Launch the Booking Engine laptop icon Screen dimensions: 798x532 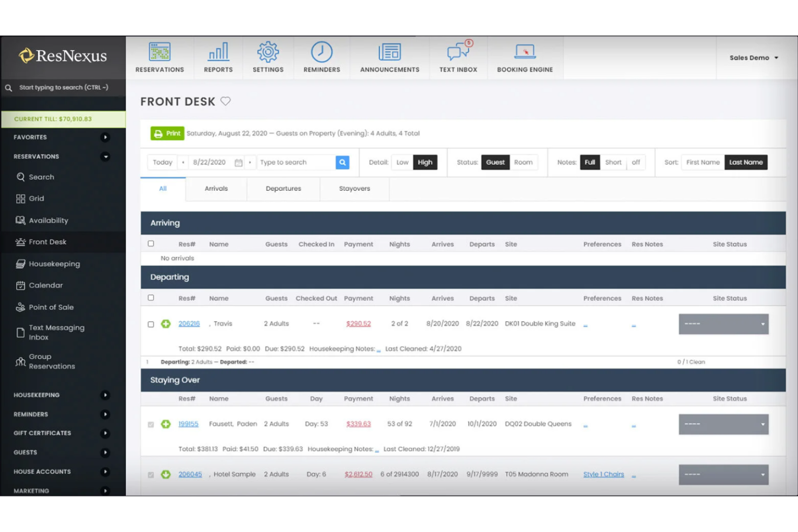[524, 52]
